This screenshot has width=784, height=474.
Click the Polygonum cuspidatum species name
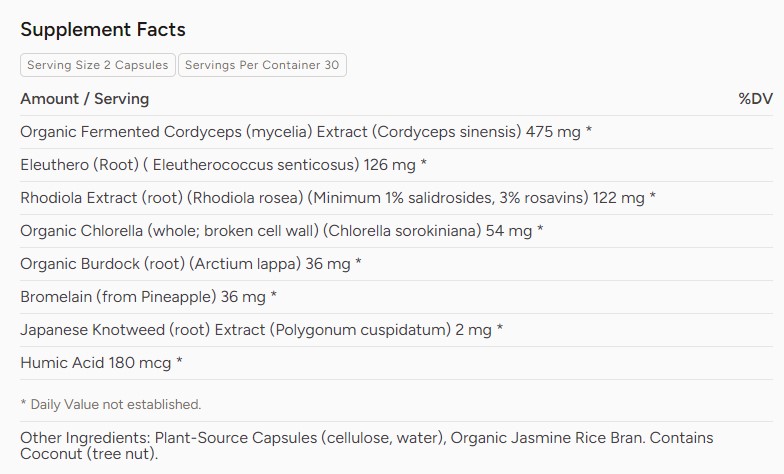point(361,330)
